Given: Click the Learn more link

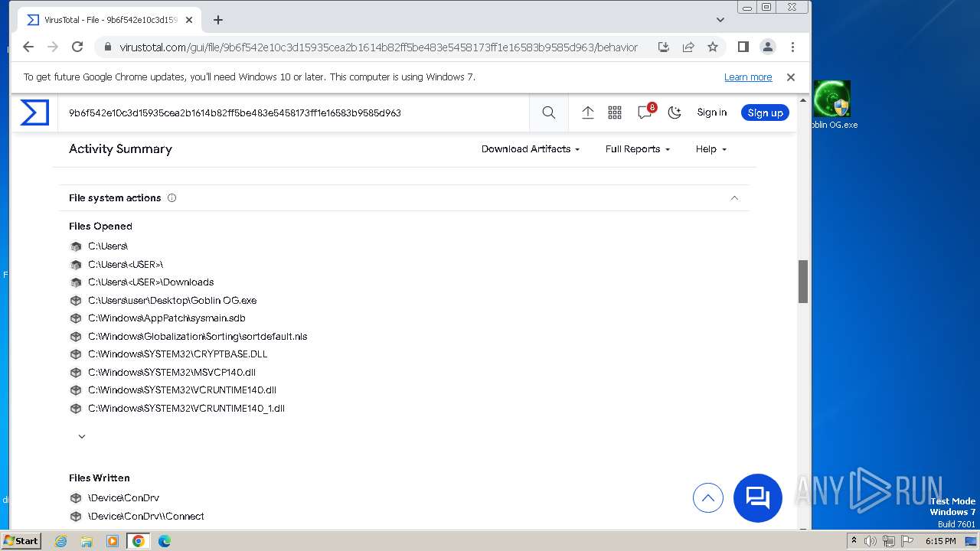Looking at the screenshot, I should pyautogui.click(x=748, y=77).
